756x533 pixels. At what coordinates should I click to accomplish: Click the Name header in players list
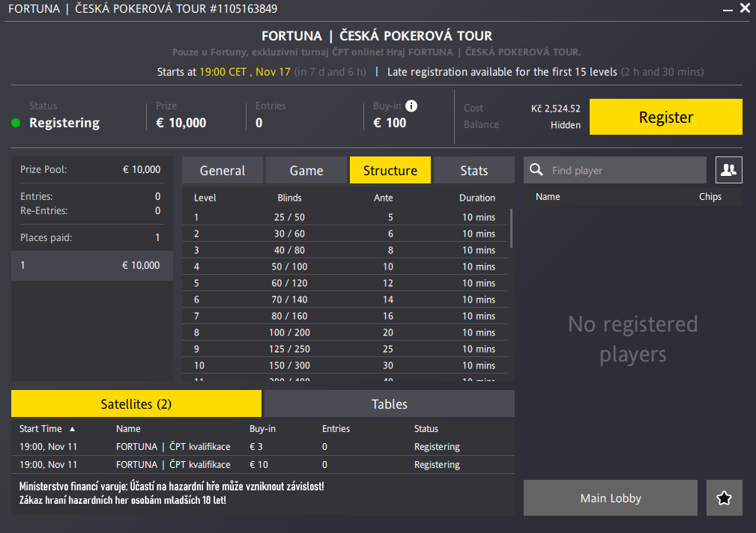[x=548, y=197]
